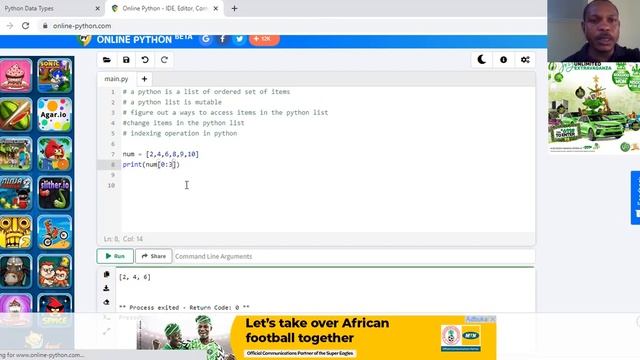640x360 pixels.
Task: Open the slither.io game thumbnail
Action: [x=54, y=193]
